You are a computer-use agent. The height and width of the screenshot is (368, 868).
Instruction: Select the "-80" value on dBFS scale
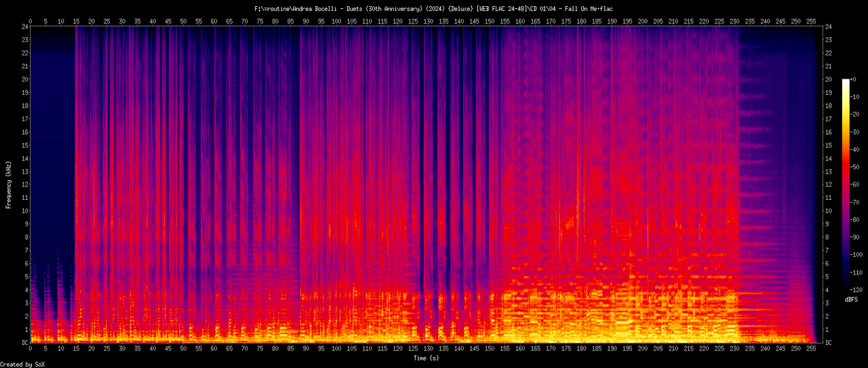point(856,219)
